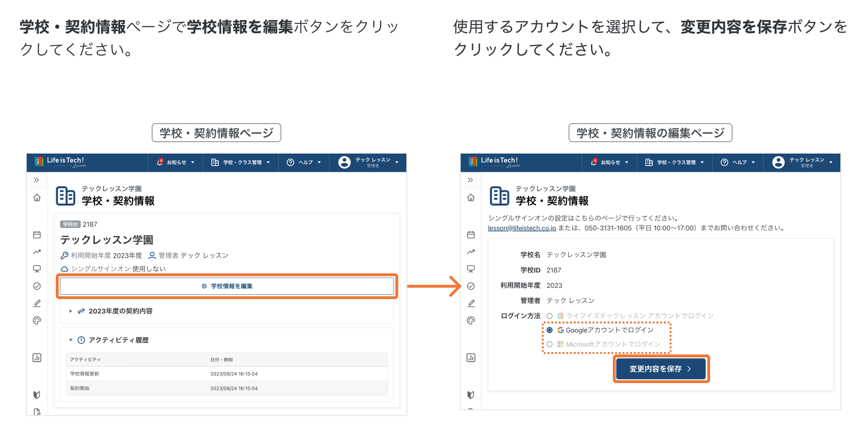Select the check-circle icon in the edit page sidebar
The height and width of the screenshot is (437, 868).
click(x=471, y=286)
